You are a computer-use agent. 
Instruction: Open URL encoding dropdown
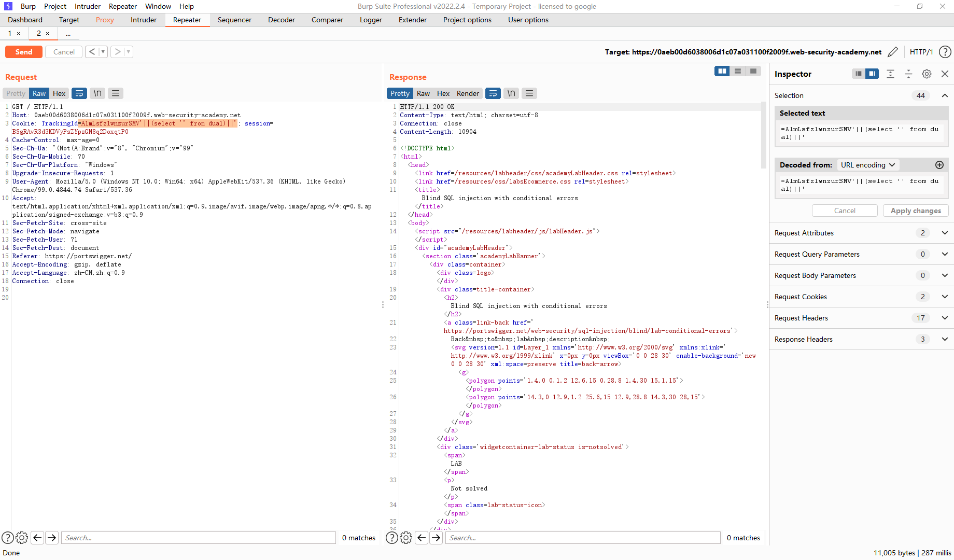click(x=868, y=165)
